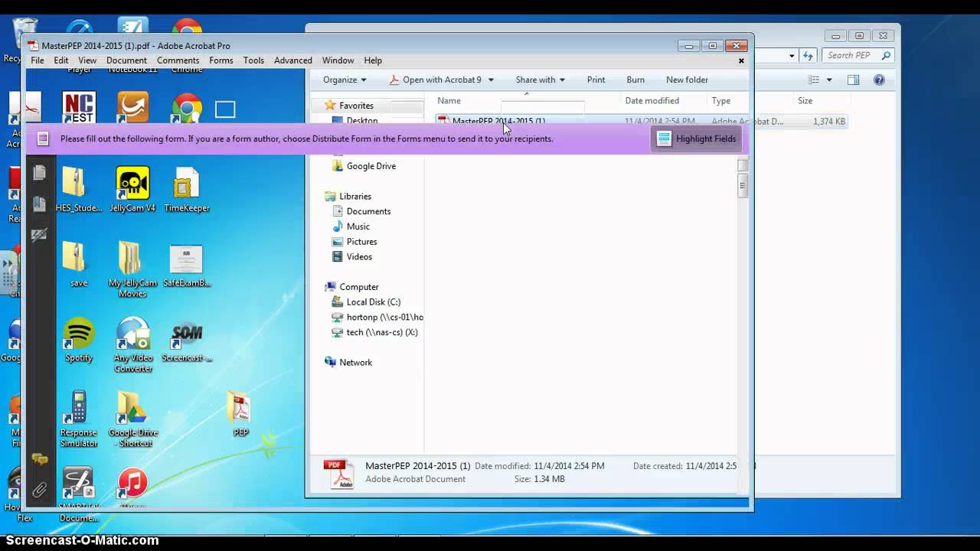Click the Any Video Converter shortcut
980x551 pixels.
[x=132, y=345]
